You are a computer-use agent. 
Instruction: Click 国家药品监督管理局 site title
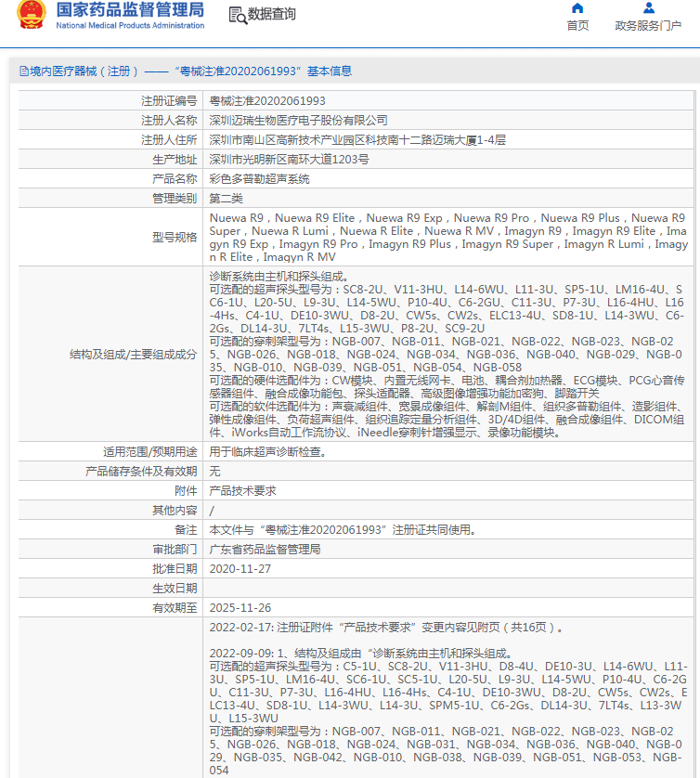[130, 9]
